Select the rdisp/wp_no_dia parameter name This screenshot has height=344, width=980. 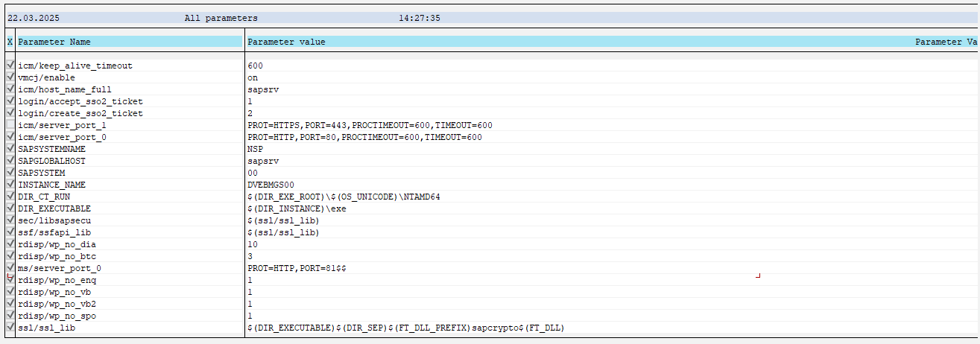pyautogui.click(x=57, y=244)
